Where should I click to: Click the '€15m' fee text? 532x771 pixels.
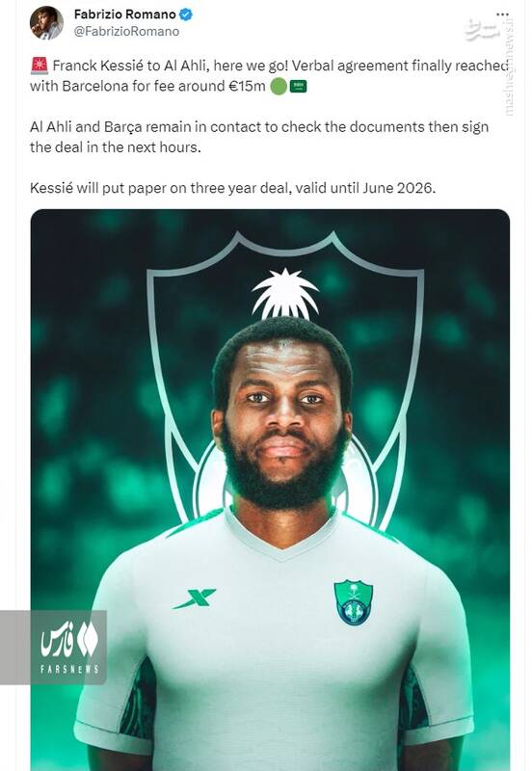(248, 86)
